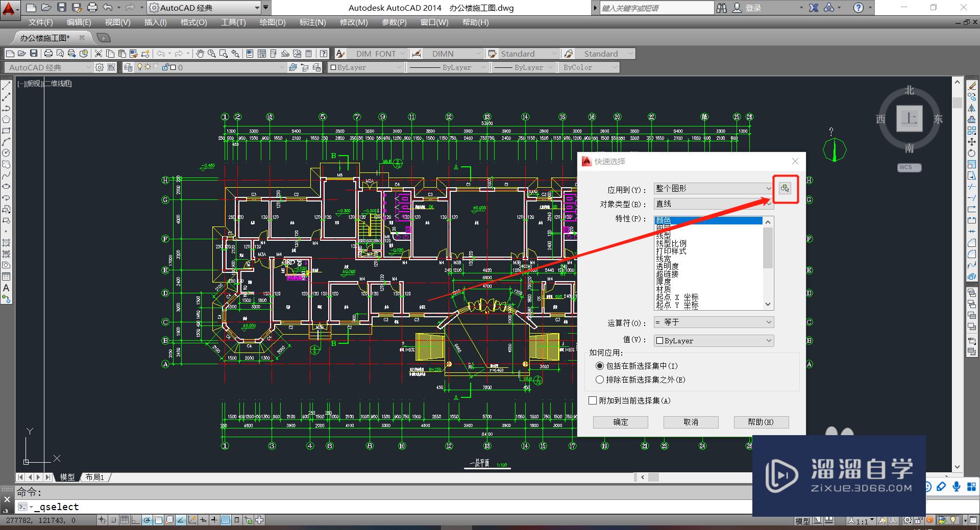Viewport: 980px width, 530px height.
Task: Select the Rotate modify tool
Action: (972, 153)
